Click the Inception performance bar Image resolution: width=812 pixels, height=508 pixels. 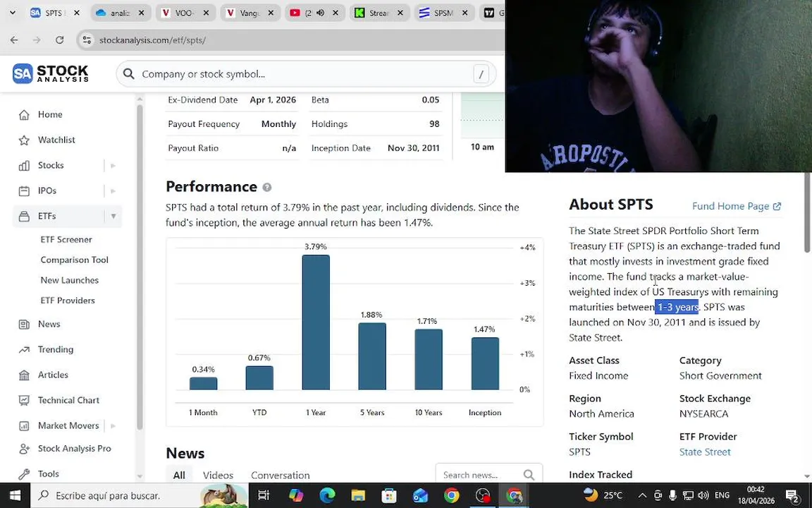(x=485, y=363)
